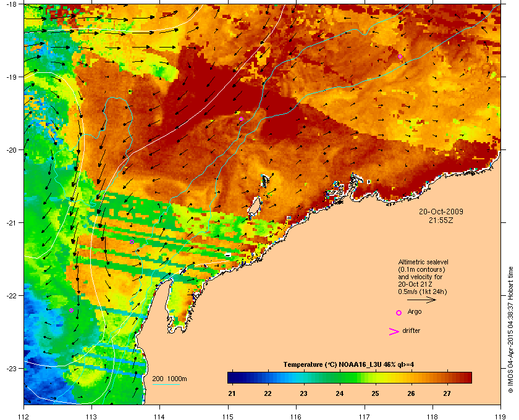Click the velocity scale arrow in legend
Screen dimensions: 519x420
pos(421,300)
